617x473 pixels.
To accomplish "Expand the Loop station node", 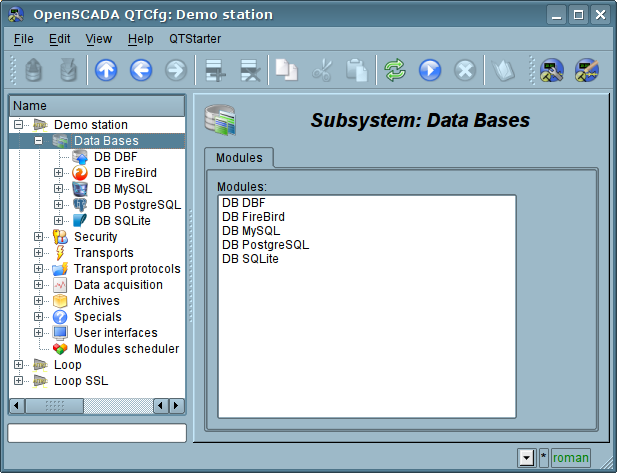I will 18,365.
